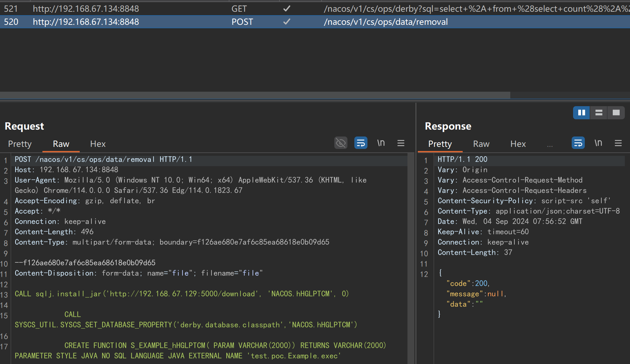
Task: Toggle show newlines \n in Request panel
Action: pos(381,143)
